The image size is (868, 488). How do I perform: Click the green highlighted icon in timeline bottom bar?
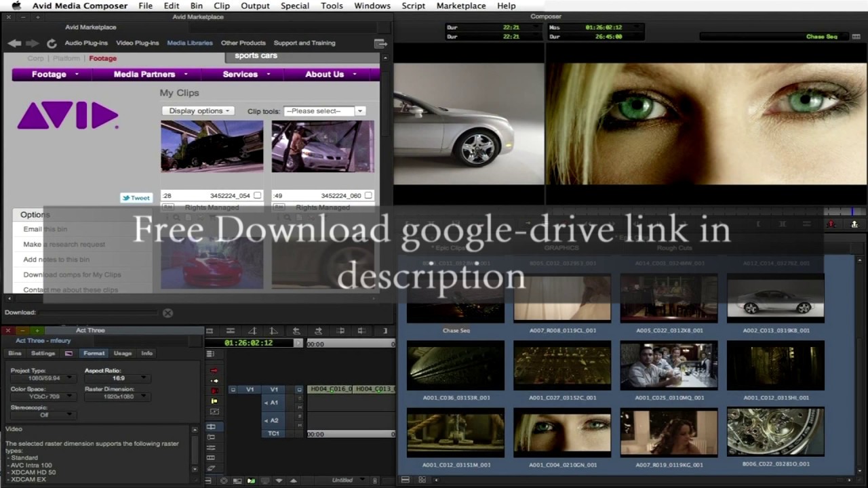pyautogui.click(x=252, y=481)
